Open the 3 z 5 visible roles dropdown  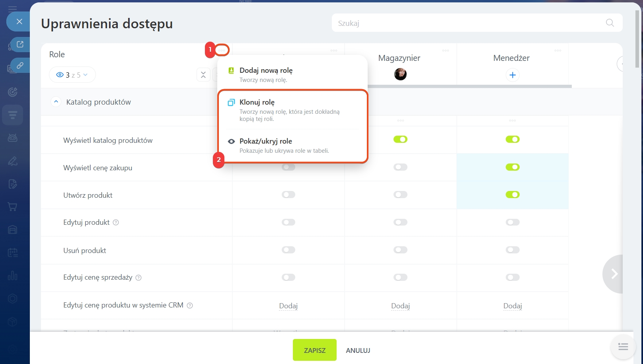click(x=72, y=75)
